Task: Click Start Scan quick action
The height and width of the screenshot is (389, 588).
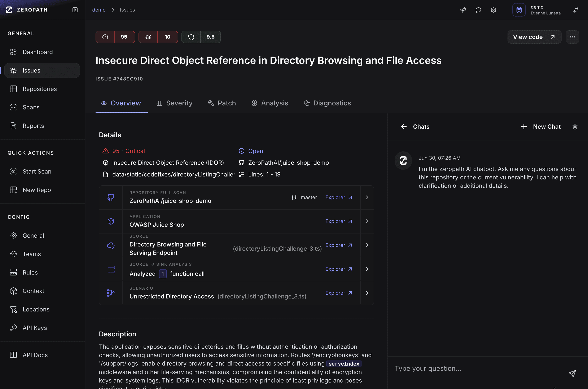Action: pos(37,171)
